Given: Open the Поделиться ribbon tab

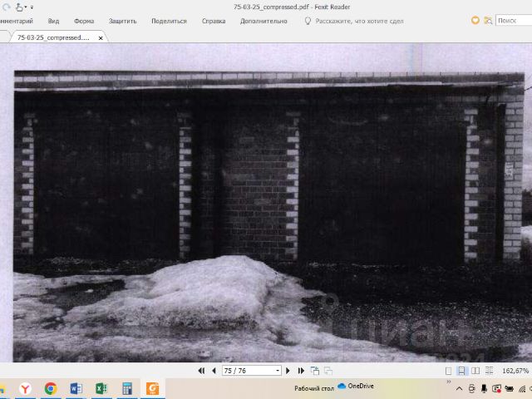Looking at the screenshot, I should pyautogui.click(x=169, y=21).
